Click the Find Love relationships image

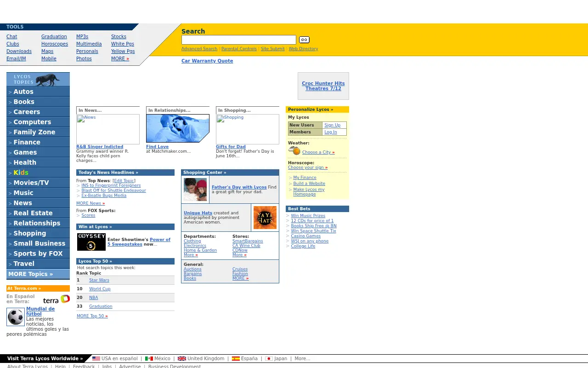[178, 129]
